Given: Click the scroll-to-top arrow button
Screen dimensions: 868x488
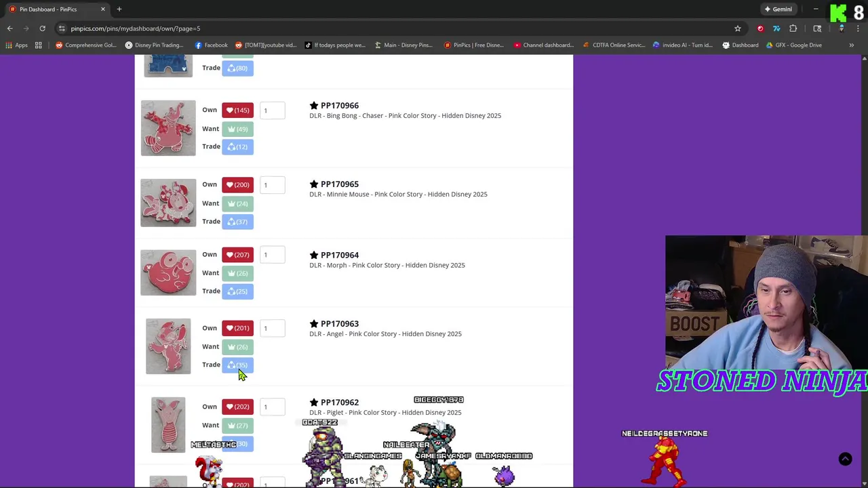Looking at the screenshot, I should click(x=845, y=459).
